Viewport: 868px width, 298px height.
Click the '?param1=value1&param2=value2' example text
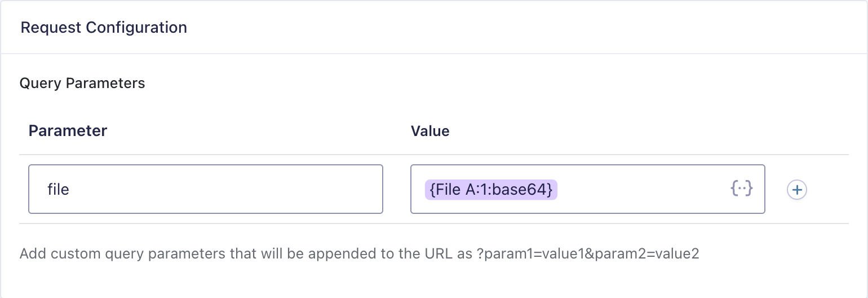588,253
